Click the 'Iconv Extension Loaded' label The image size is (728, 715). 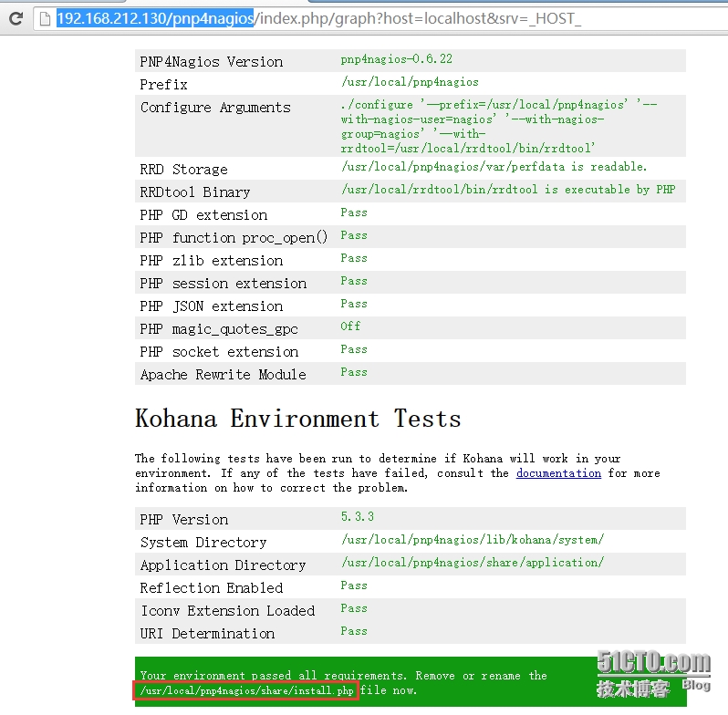[x=227, y=610]
